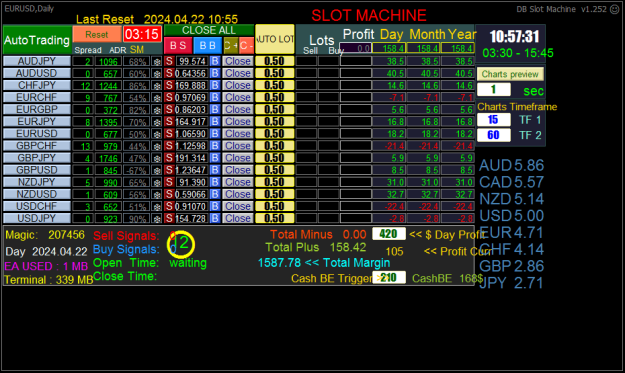Click the blue B buy icon for USDCHF

click(x=215, y=206)
